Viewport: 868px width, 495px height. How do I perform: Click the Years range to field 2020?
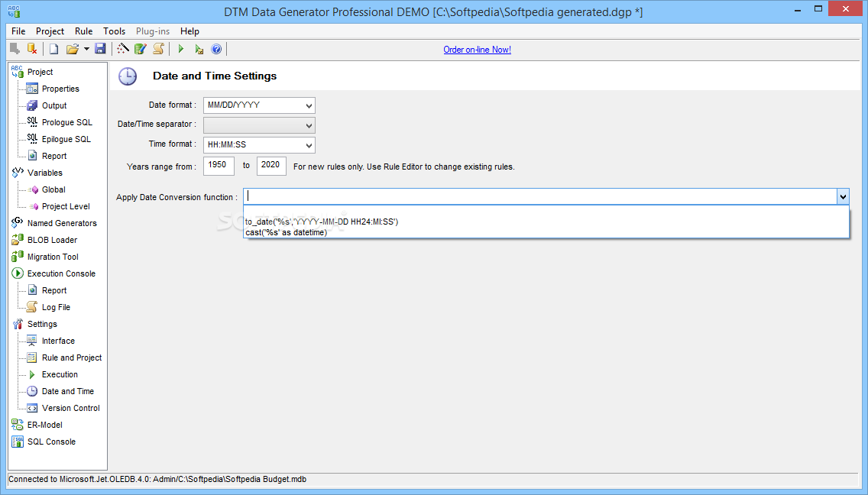271,166
